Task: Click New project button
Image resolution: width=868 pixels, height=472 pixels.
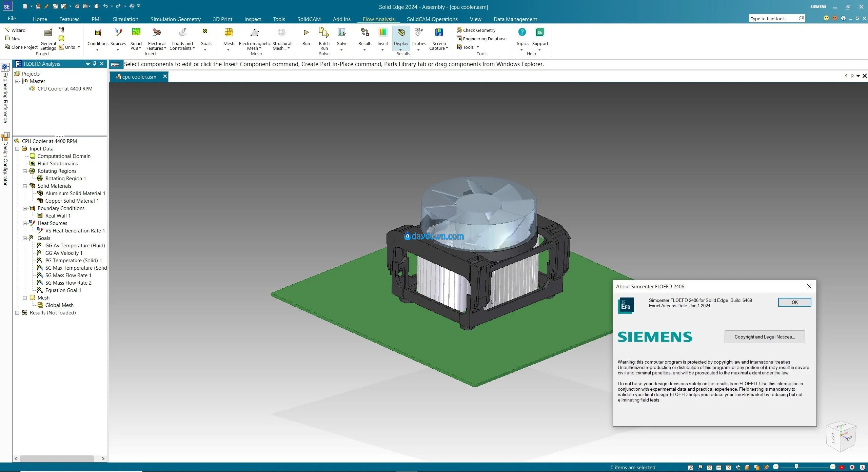Action: [x=13, y=39]
